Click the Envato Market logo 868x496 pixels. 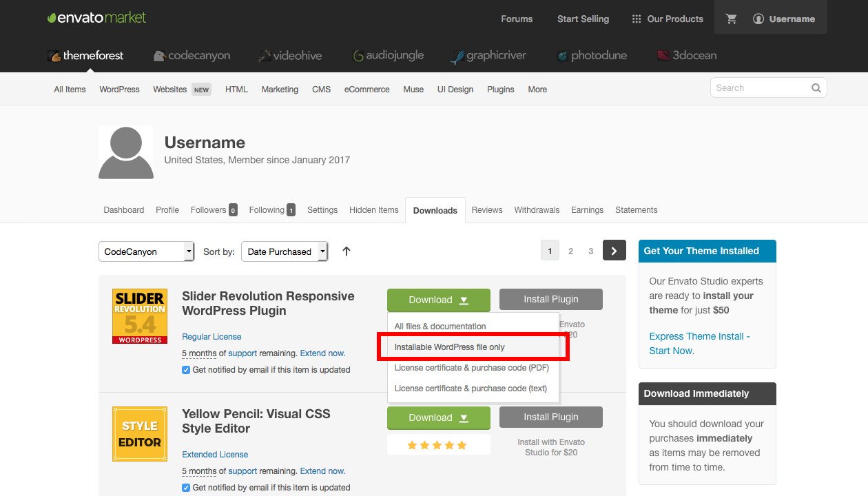point(96,18)
